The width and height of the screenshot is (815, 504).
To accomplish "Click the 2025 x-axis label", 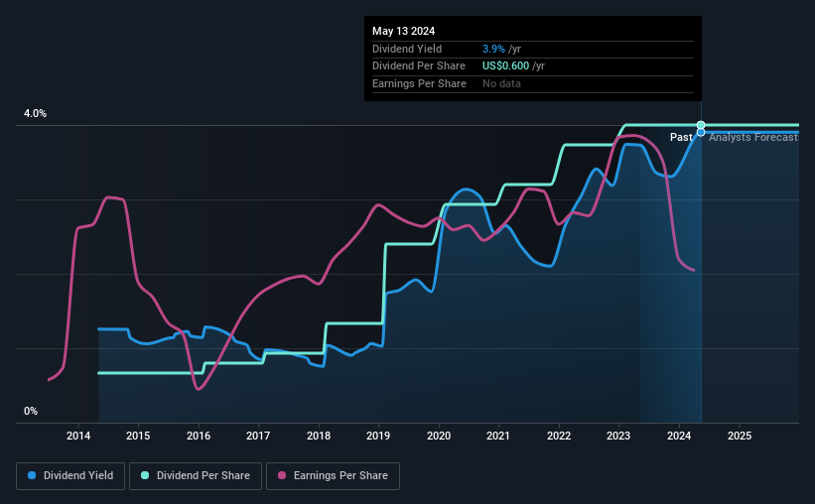I will [740, 436].
